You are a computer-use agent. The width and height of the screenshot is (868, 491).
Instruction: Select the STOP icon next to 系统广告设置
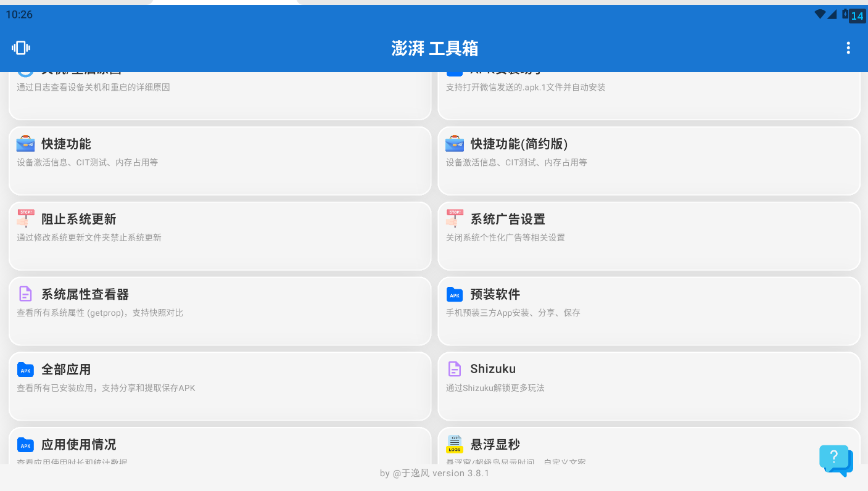(x=455, y=218)
